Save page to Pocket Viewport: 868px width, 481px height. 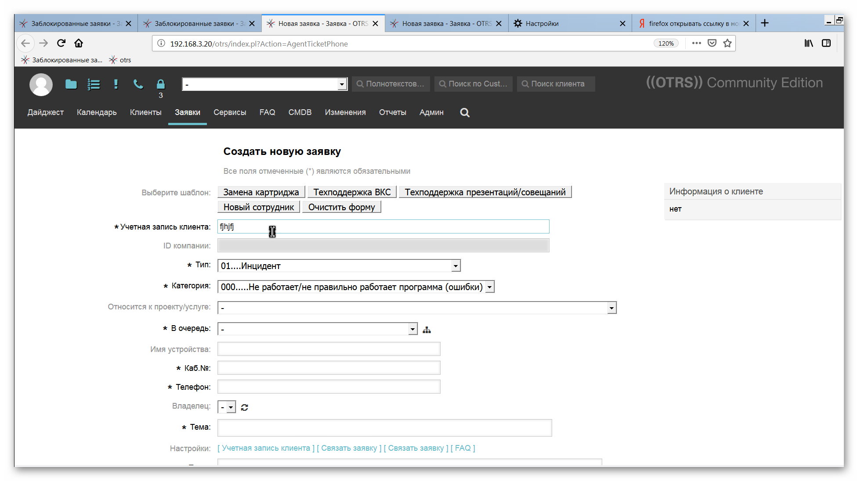pos(712,43)
